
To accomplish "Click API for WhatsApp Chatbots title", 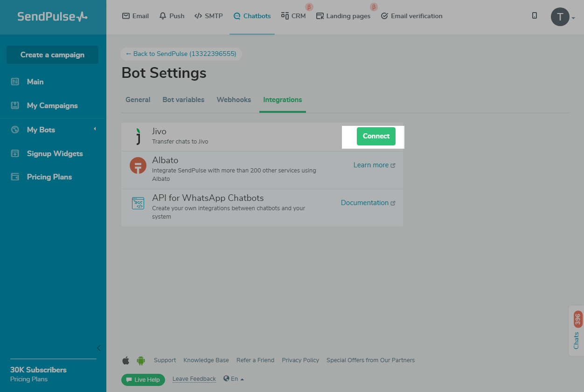I will click(208, 198).
